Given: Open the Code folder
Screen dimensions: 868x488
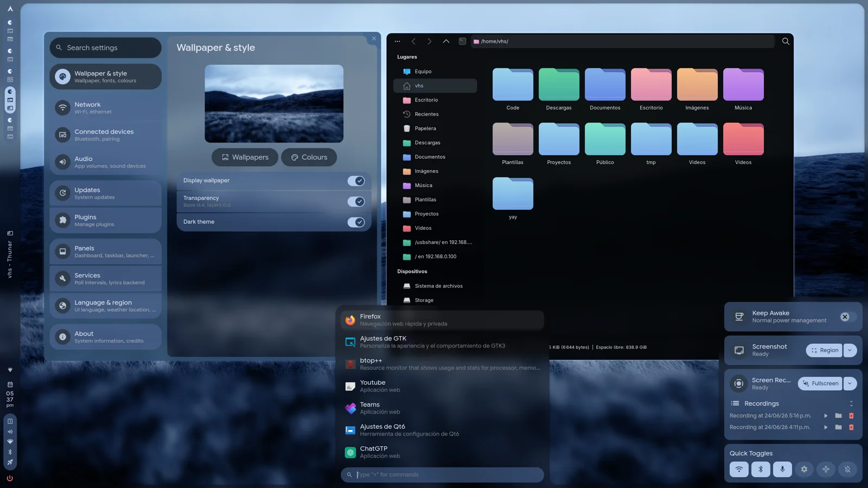Looking at the screenshot, I should [513, 85].
